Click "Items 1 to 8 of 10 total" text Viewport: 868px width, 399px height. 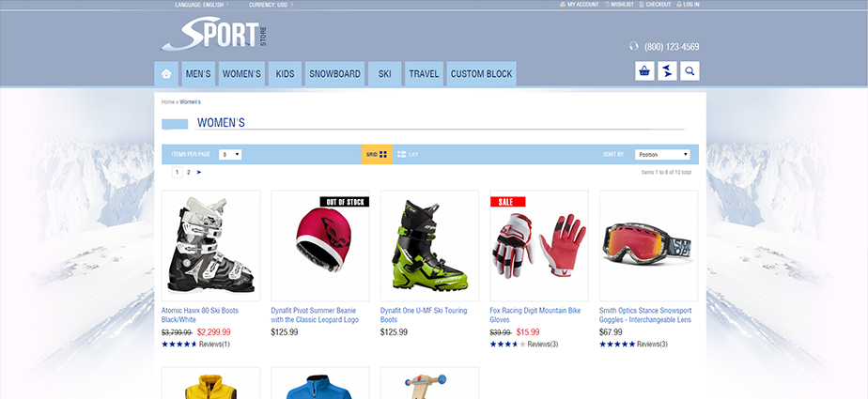(x=666, y=173)
